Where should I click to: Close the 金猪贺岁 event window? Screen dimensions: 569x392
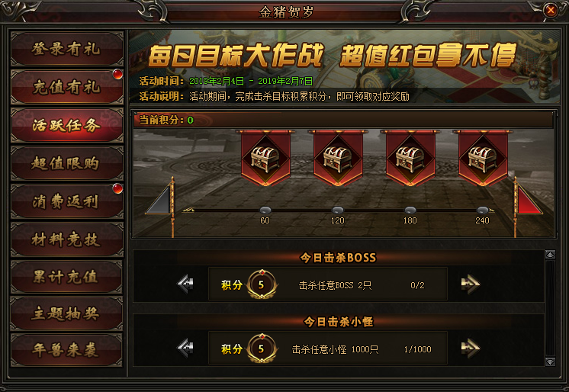click(x=551, y=10)
